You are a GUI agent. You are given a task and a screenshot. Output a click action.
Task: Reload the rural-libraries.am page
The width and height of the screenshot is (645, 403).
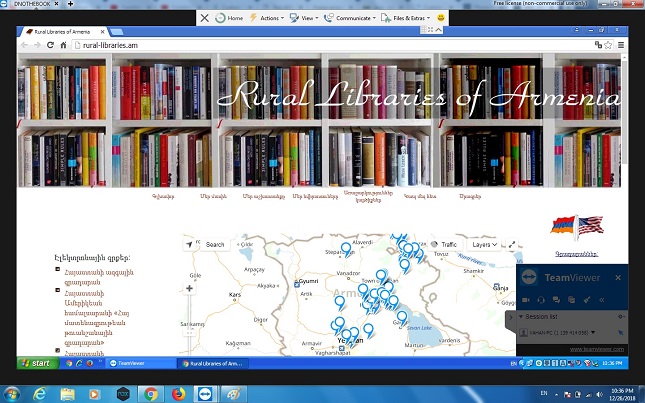coord(50,45)
